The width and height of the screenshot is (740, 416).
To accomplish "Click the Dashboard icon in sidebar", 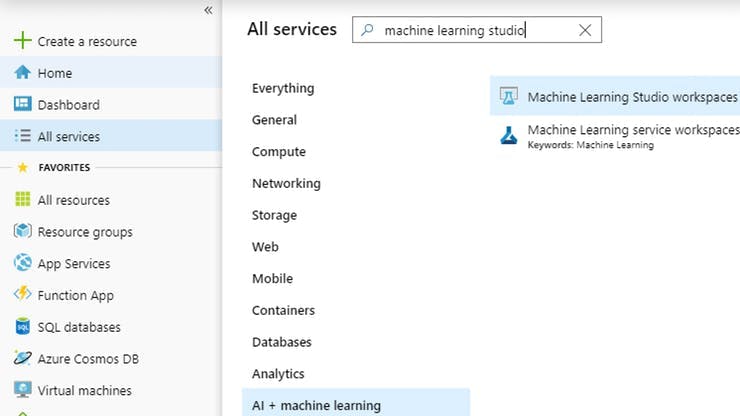I will (22, 104).
